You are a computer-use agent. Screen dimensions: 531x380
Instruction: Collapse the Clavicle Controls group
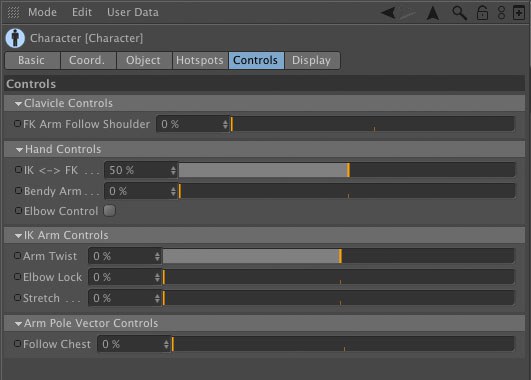coord(19,104)
